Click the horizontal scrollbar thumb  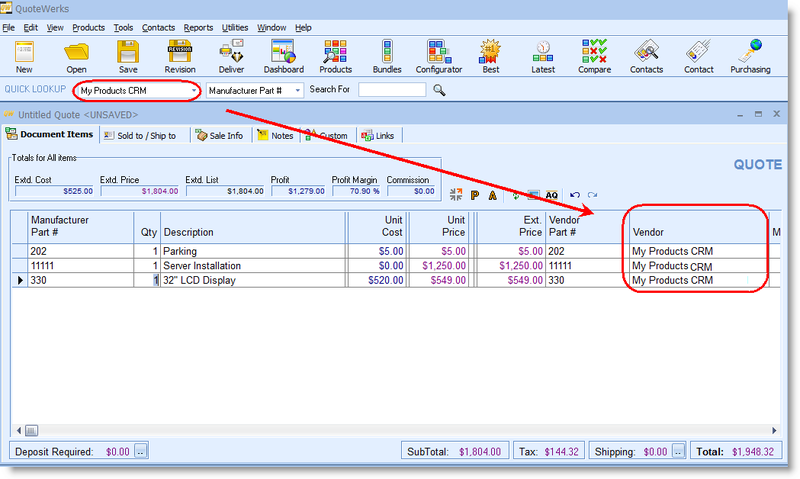tap(31, 431)
